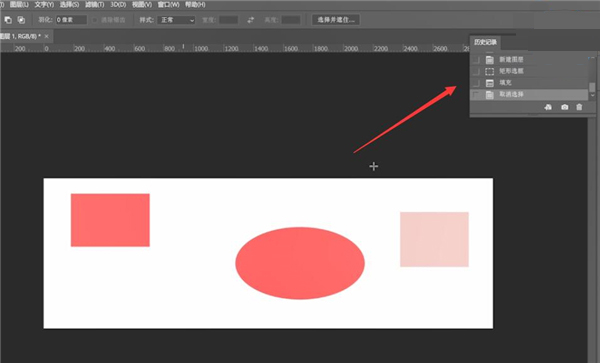The image size is (600, 363).
Task: Open the 选择(S) menu
Action: (x=69, y=5)
